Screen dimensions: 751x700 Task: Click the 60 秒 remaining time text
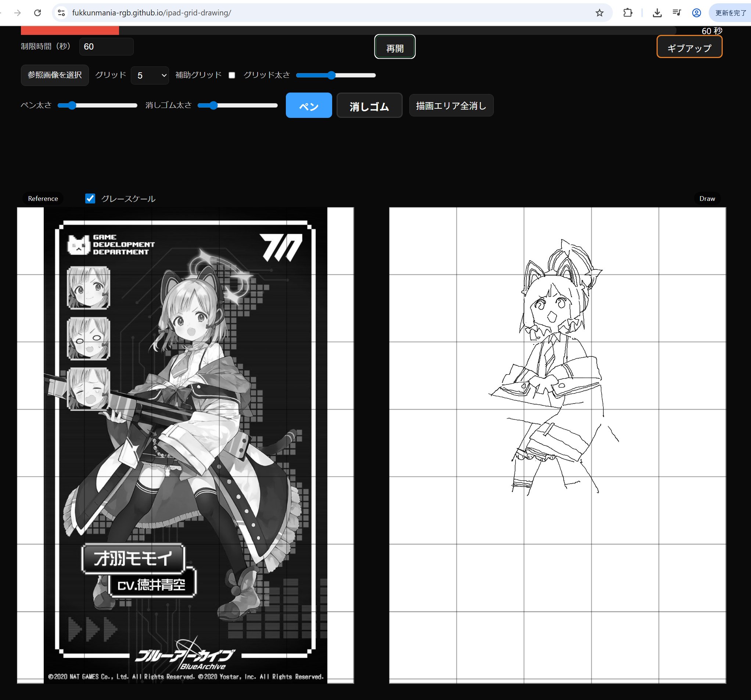[x=712, y=31]
